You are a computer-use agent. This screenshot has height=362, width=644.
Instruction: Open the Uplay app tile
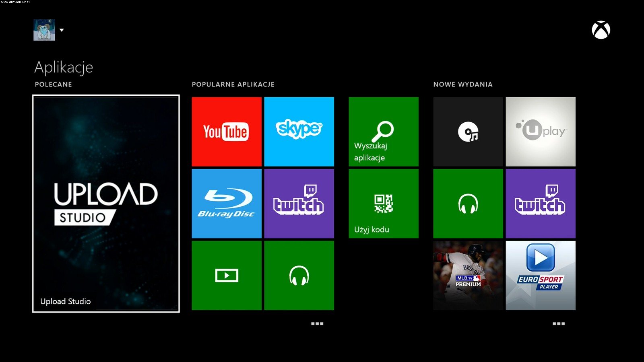point(541,132)
